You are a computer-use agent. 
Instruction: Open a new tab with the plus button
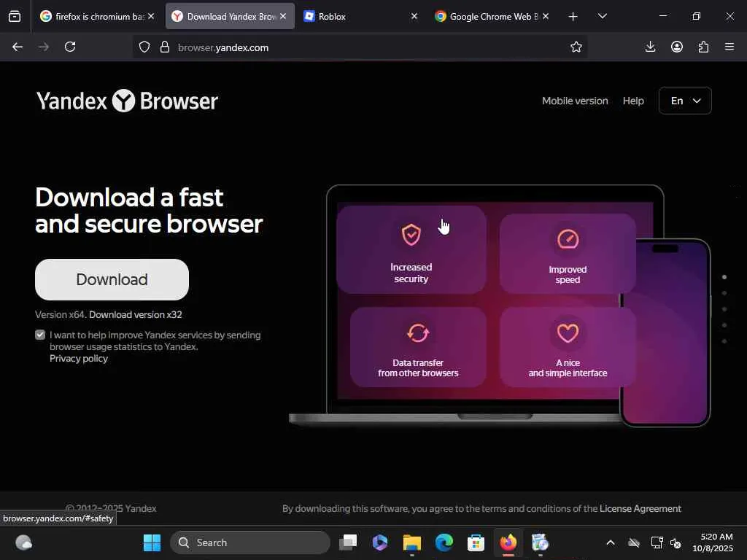(573, 17)
